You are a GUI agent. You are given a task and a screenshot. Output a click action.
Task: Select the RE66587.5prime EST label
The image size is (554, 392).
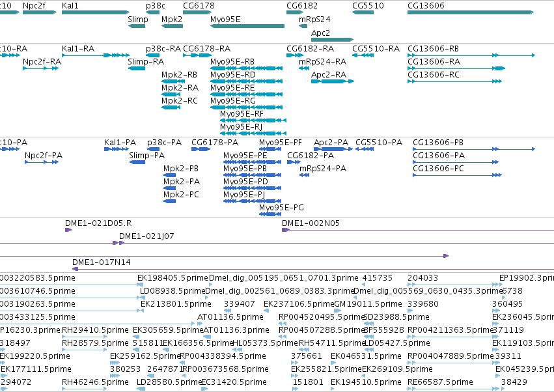(440, 382)
